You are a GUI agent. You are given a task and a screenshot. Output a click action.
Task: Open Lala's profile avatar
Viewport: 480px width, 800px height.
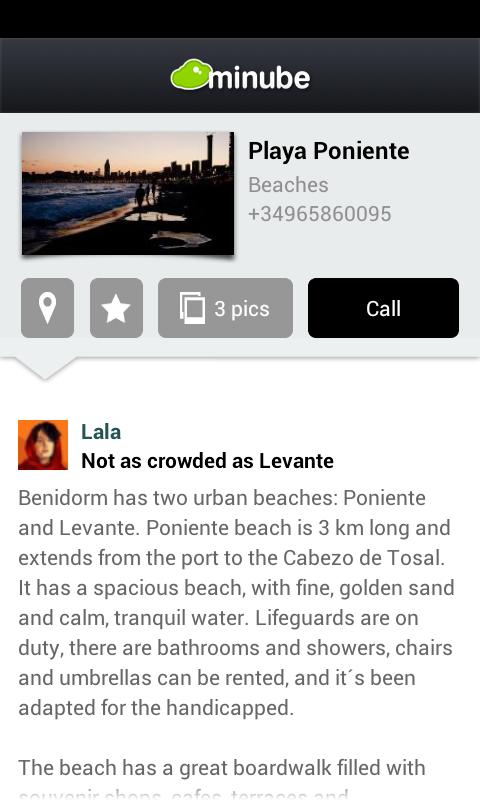tap(43, 445)
